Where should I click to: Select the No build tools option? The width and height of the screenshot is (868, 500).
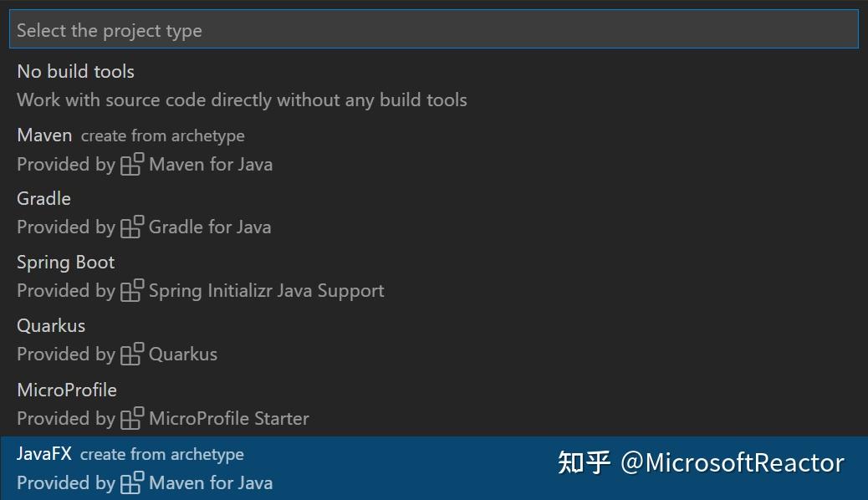434,86
